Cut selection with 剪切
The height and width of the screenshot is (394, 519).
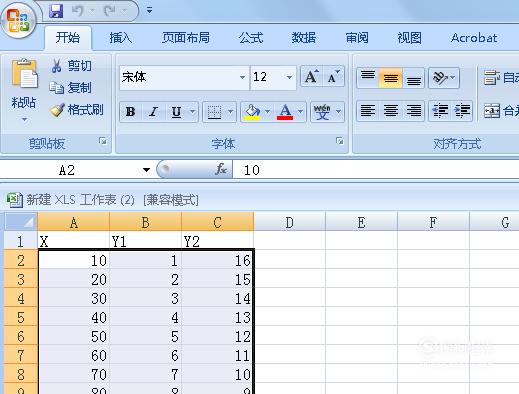pos(71,66)
